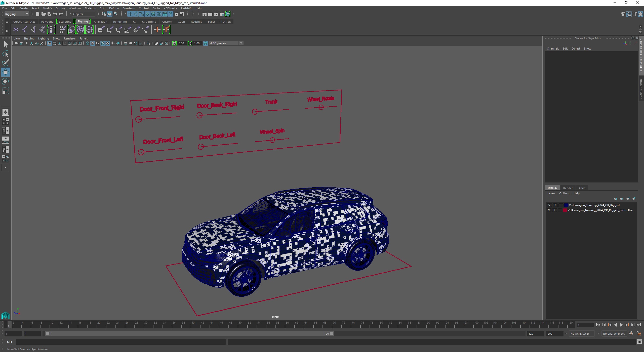Open the Skeleton menu
Viewport: 644px width, 352px height.
click(x=90, y=8)
